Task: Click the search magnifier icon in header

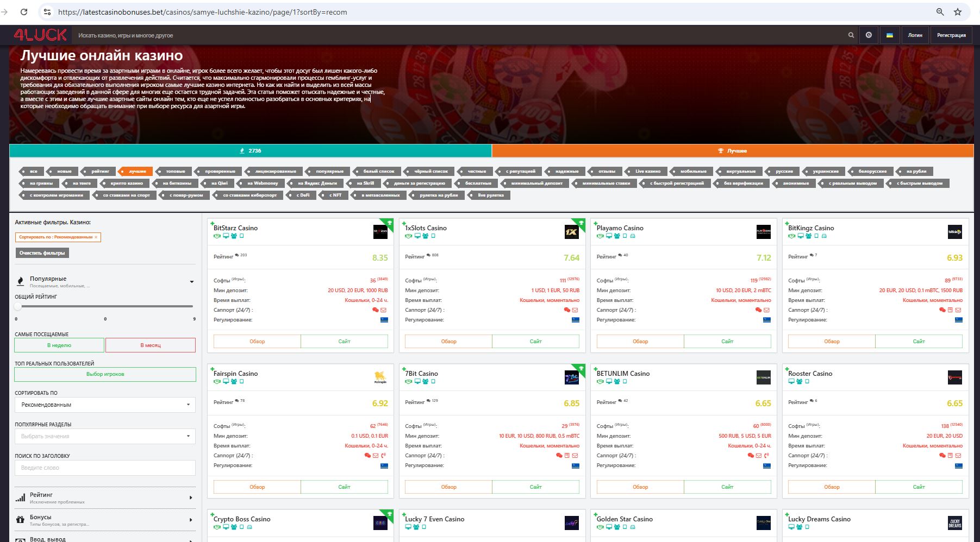Action: [x=851, y=35]
